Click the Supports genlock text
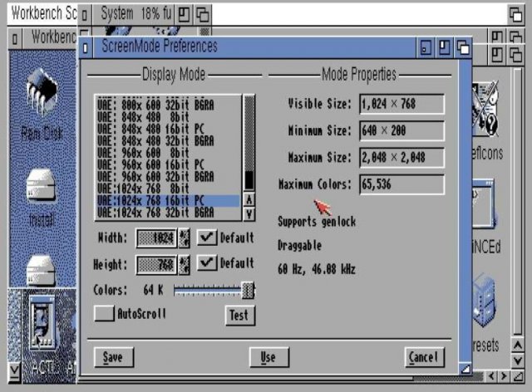The height and width of the screenshot is (392, 532). (317, 222)
